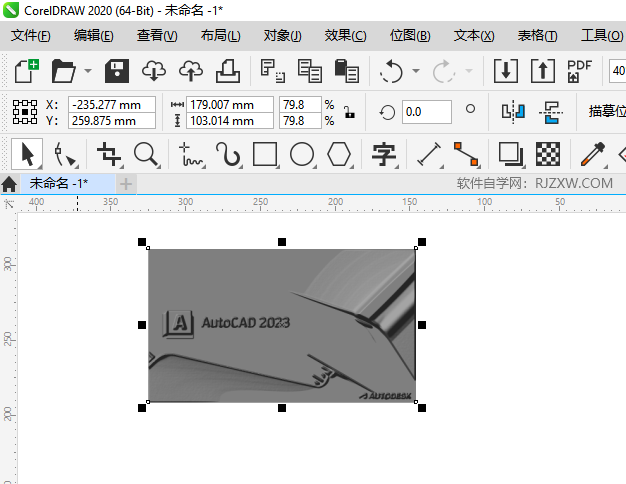
Task: Select the Artistic media tool
Action: point(228,154)
